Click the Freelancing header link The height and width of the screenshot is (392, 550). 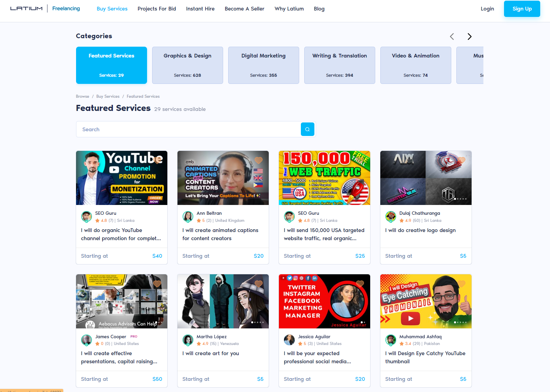[x=66, y=8]
